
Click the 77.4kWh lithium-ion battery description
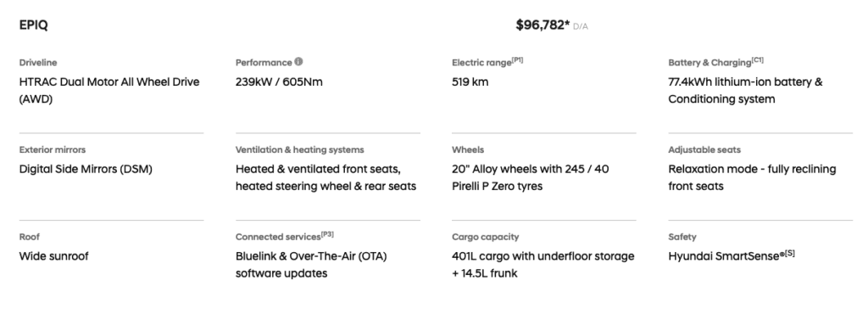click(745, 91)
